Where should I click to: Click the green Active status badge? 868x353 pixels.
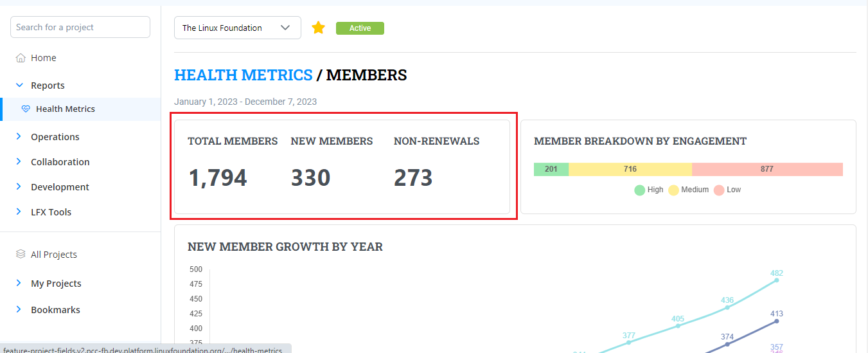360,28
